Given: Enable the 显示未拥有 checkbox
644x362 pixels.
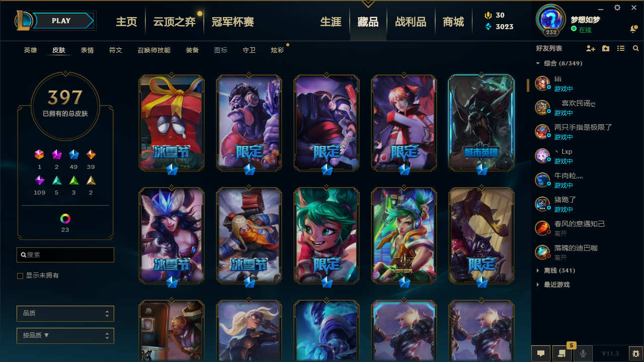Looking at the screenshot, I should (x=20, y=276).
